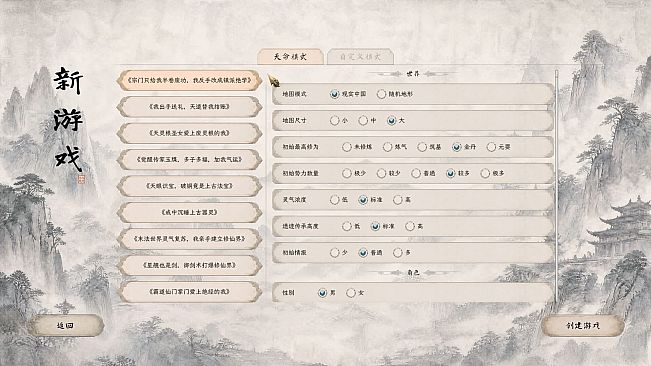Set 初始最高修为 to 筑基

pos(422,147)
